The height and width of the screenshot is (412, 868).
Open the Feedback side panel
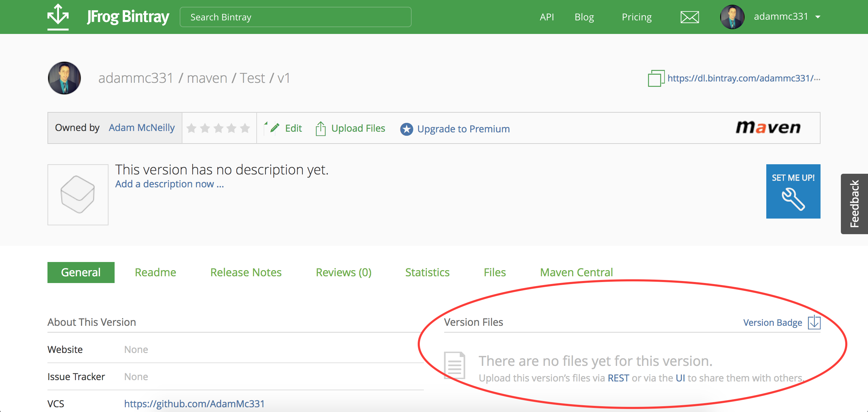pos(854,204)
